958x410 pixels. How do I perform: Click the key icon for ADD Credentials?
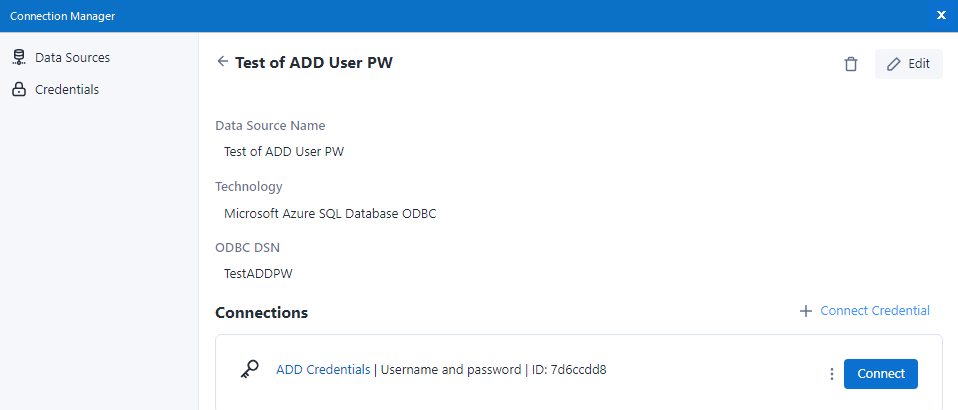pyautogui.click(x=250, y=370)
